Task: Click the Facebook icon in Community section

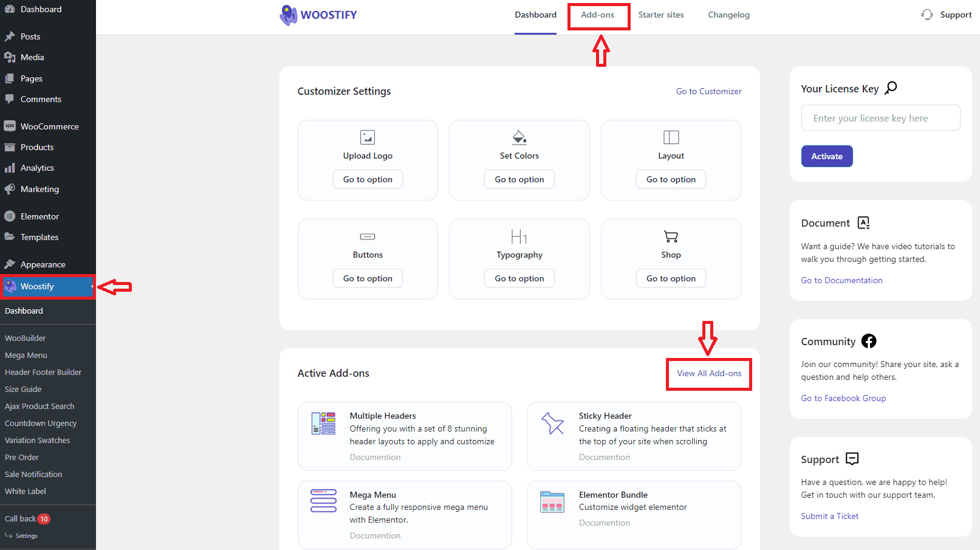Action: click(x=869, y=341)
